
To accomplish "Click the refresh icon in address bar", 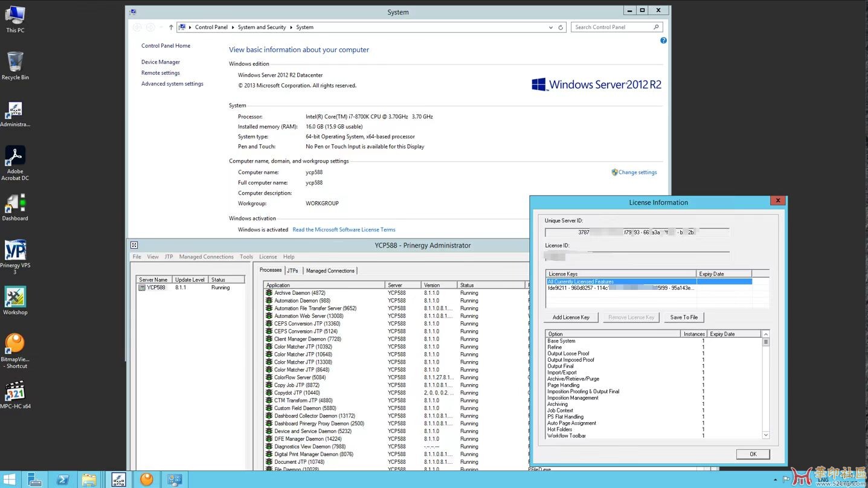I will (561, 27).
